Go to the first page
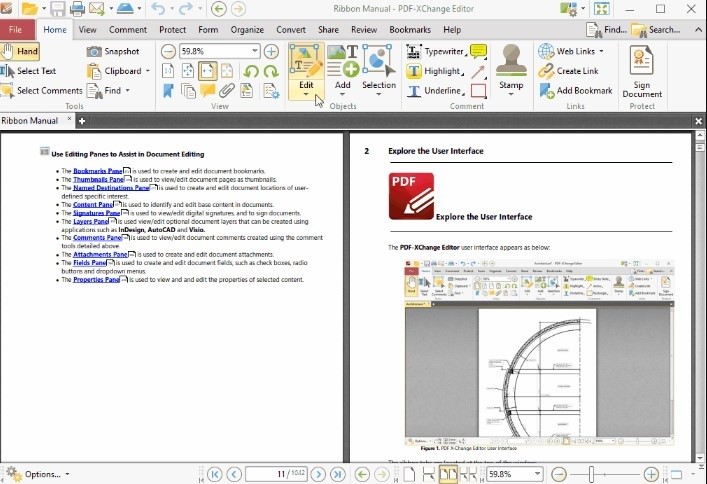Image resolution: width=707 pixels, height=484 pixels. (x=215, y=474)
